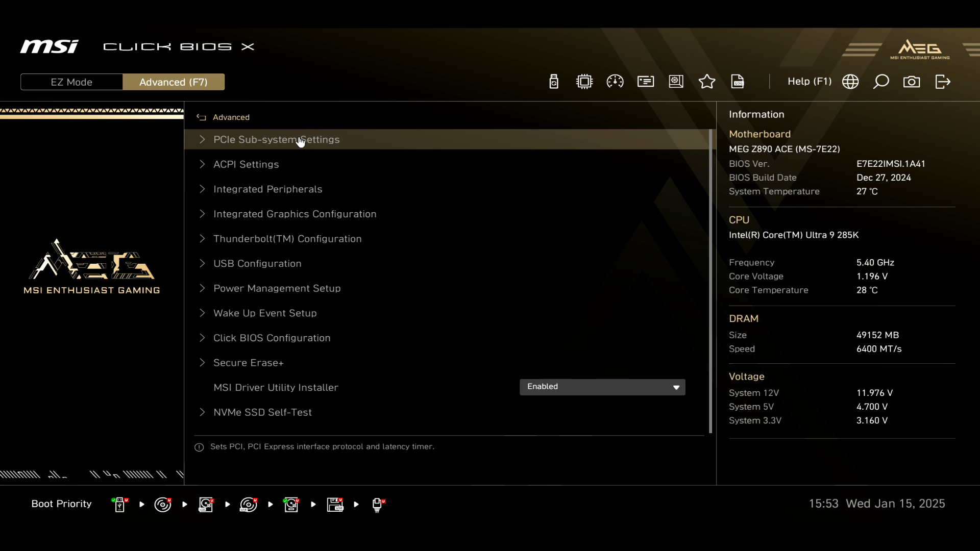The height and width of the screenshot is (551, 980).
Task: Click the exit arrow icon
Action: click(943, 82)
